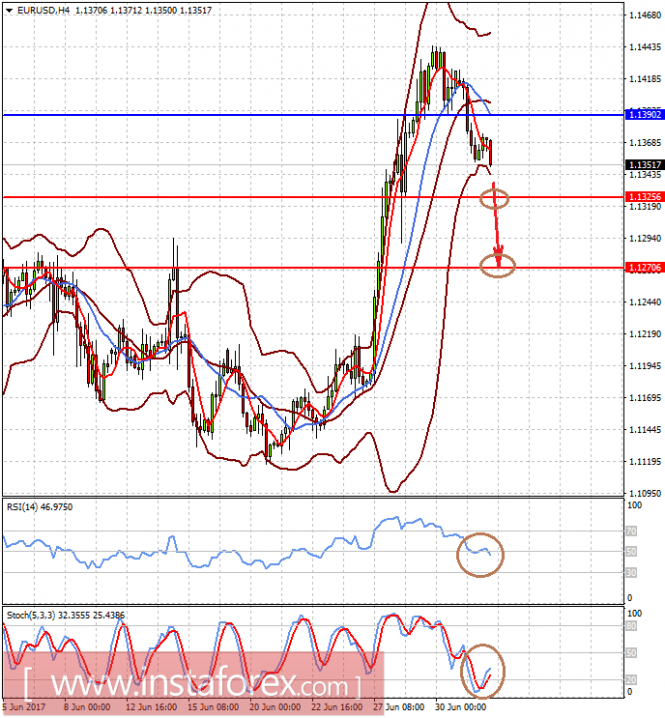
Task: Click the circled area in the RSI panel
Action: pos(480,553)
